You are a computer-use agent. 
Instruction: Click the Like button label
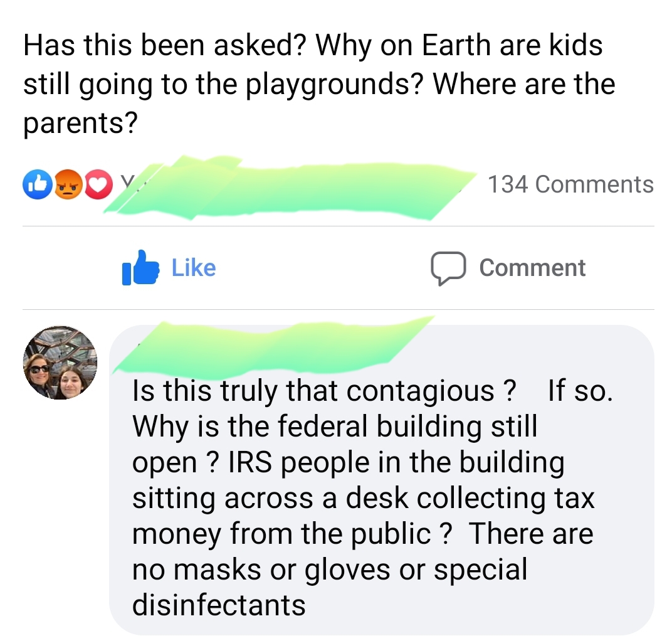tap(194, 268)
